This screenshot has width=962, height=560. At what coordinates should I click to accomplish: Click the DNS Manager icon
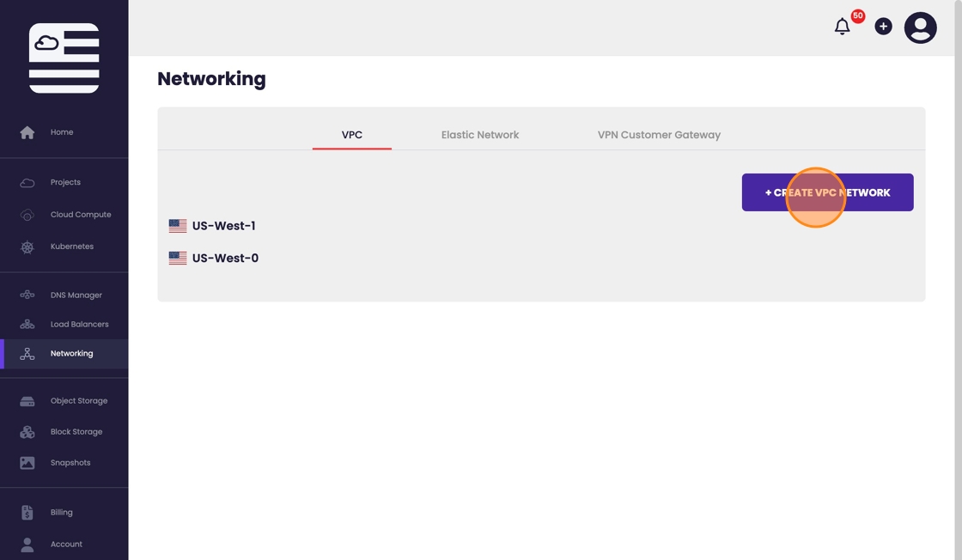[x=27, y=295]
